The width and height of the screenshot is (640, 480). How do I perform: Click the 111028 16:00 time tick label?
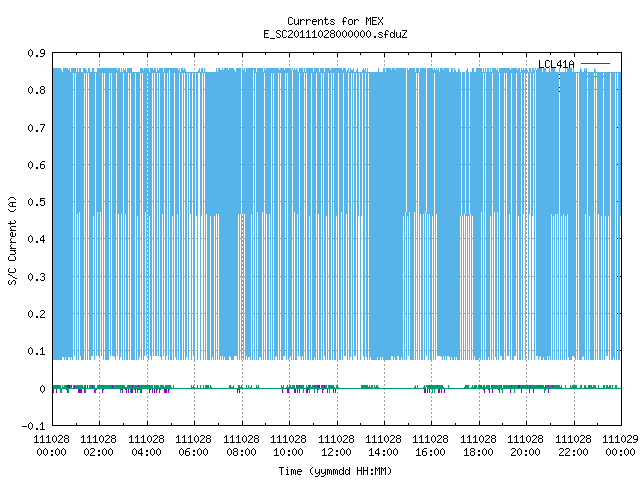pos(430,446)
